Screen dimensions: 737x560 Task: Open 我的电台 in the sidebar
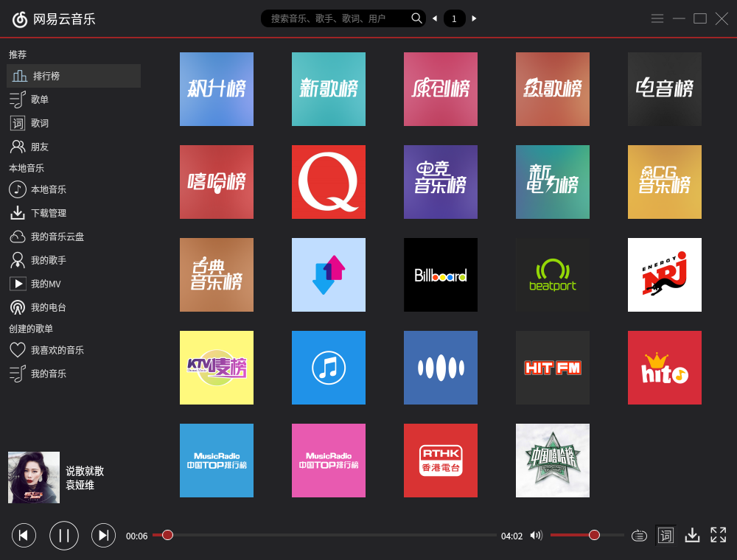coord(38,307)
